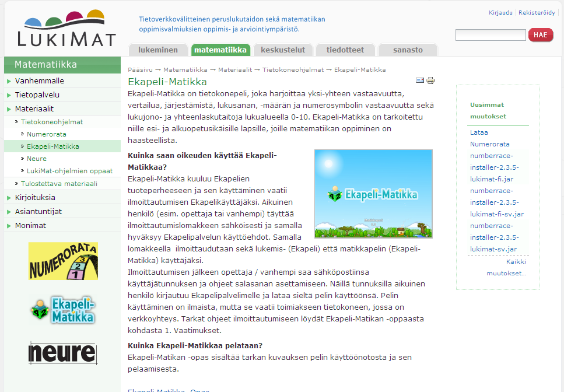Open Materiaalit in the sidebar
Image resolution: width=564 pixels, height=392 pixels.
click(34, 109)
